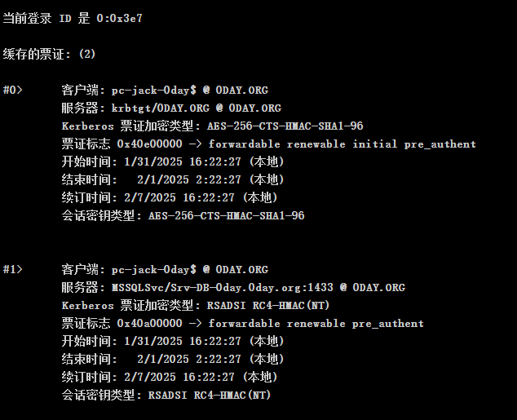Image resolution: width=517 pixels, height=420 pixels.
Task: Select the #0> ticket index marker
Action: point(12,90)
